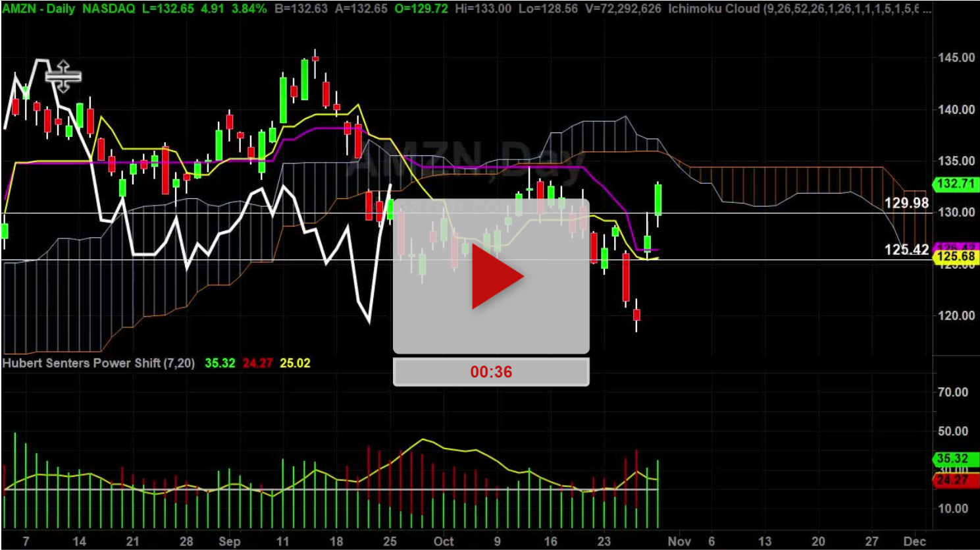Screen dimensions: 980x550
Task: Click the 140.00 price axis label
Action: click(956, 109)
